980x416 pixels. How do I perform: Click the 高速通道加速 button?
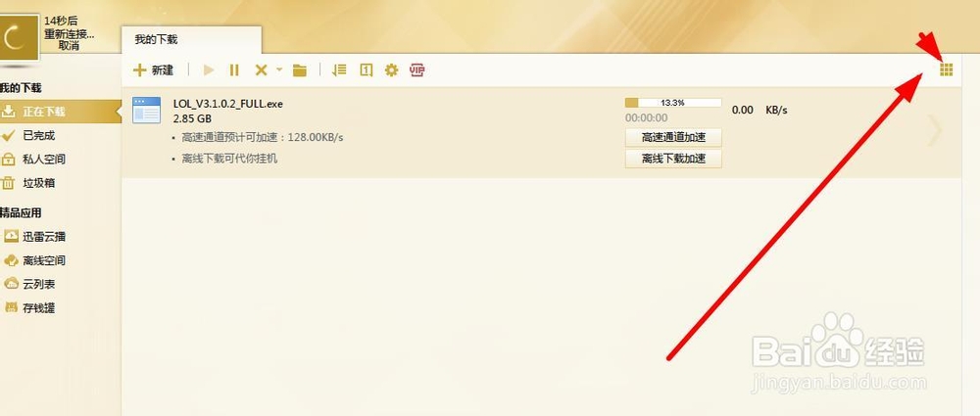point(673,137)
